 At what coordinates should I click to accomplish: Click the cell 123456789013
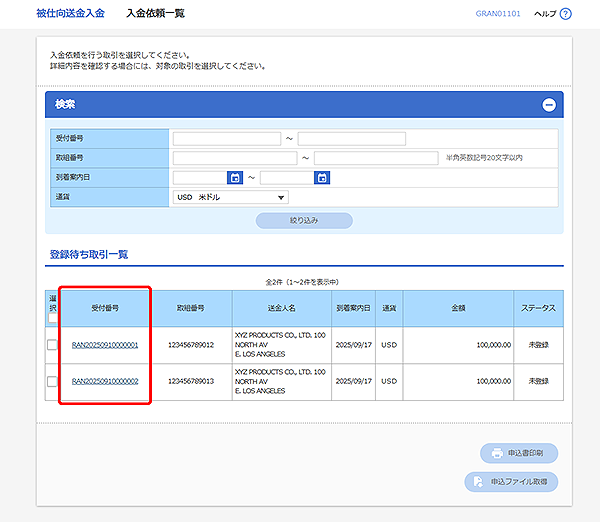click(x=191, y=382)
